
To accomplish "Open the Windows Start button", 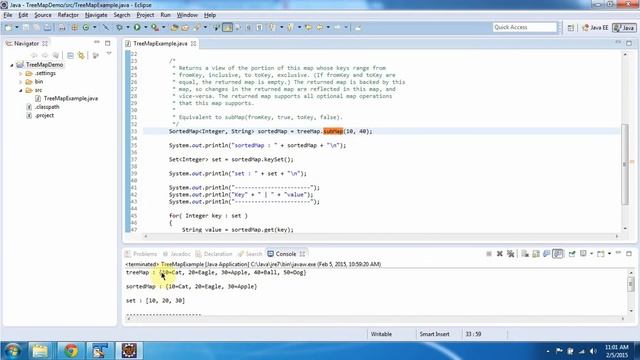I will [13, 351].
